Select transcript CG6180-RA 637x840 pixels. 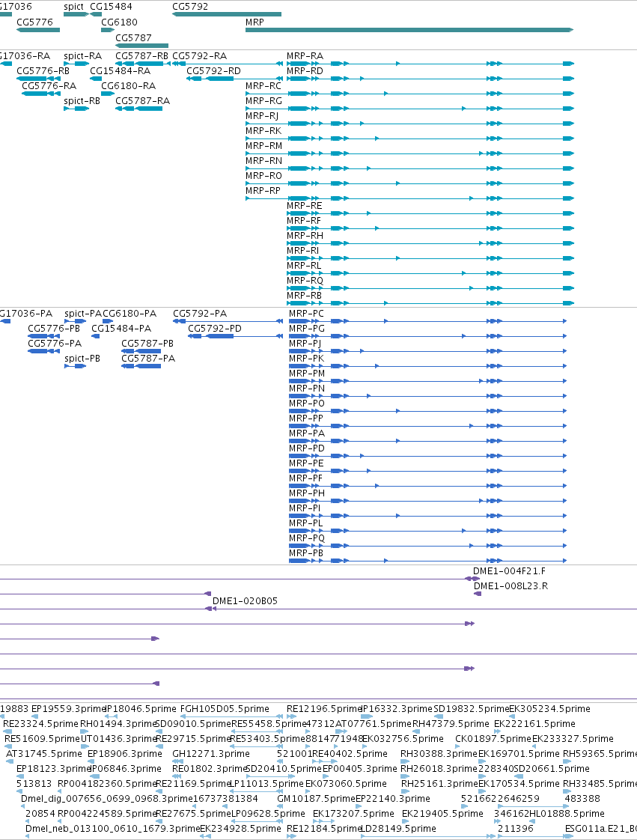pos(129,85)
